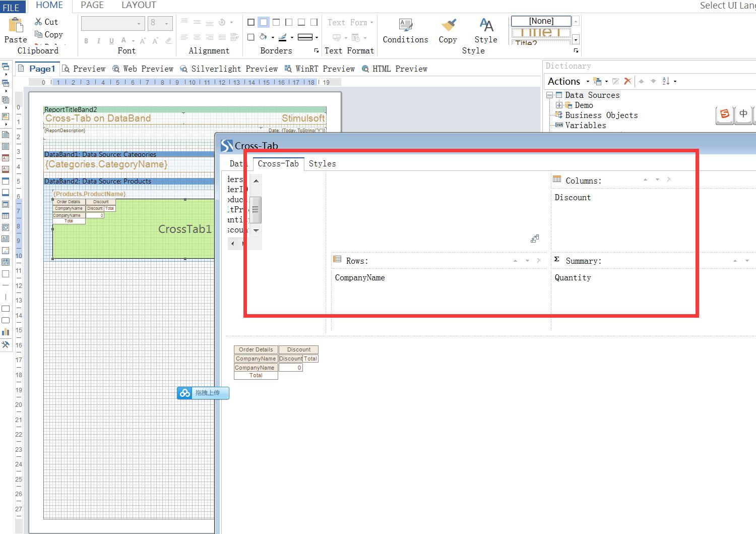Expand the Demo tree node
756x534 pixels.
(x=559, y=105)
